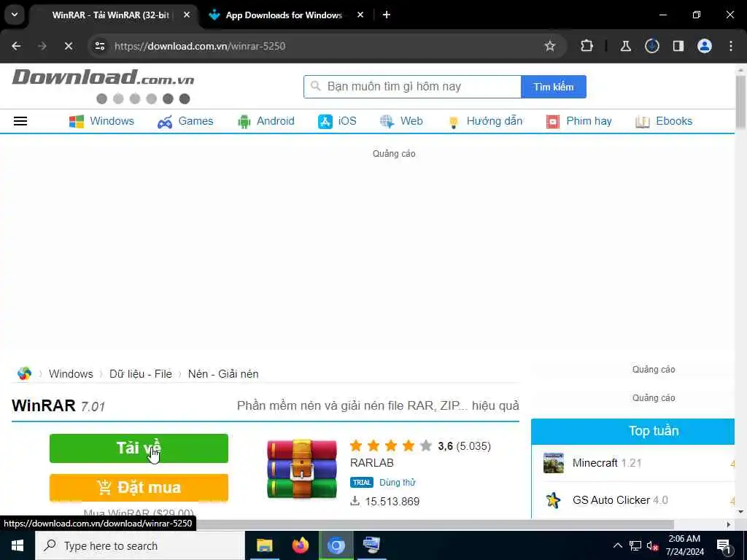Screen dimensions: 747x560
Task: Click the WinRAR books product icon
Action: click(302, 469)
